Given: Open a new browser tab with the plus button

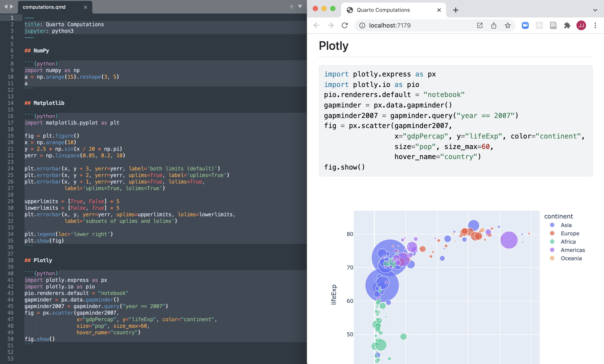Looking at the screenshot, I should pos(456,10).
